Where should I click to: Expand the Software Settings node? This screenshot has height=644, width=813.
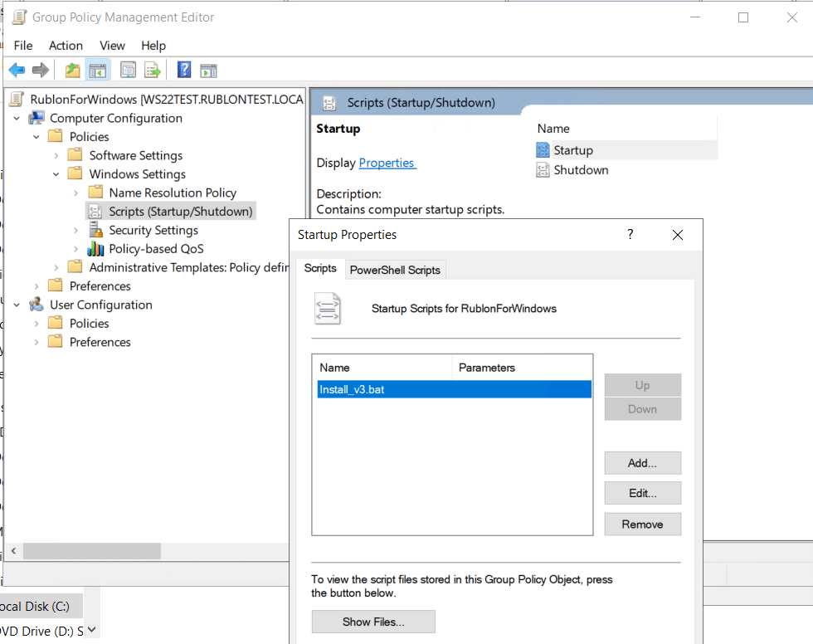(56, 155)
